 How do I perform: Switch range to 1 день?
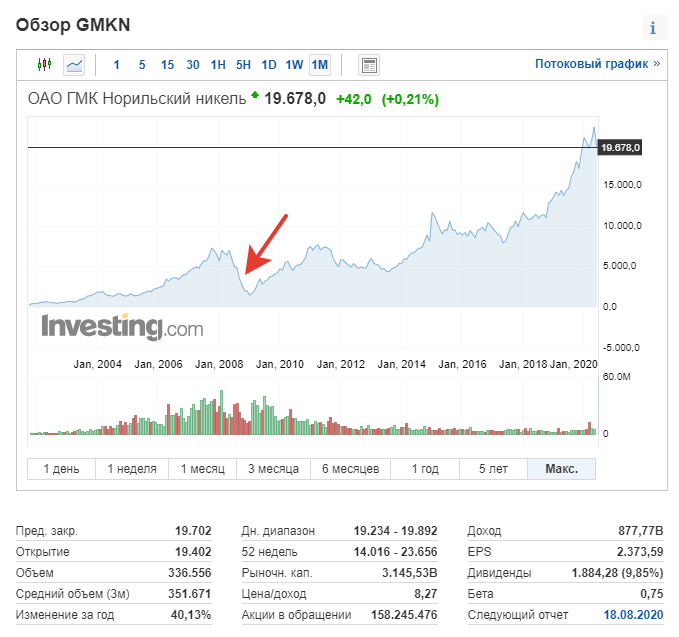[x=62, y=469]
